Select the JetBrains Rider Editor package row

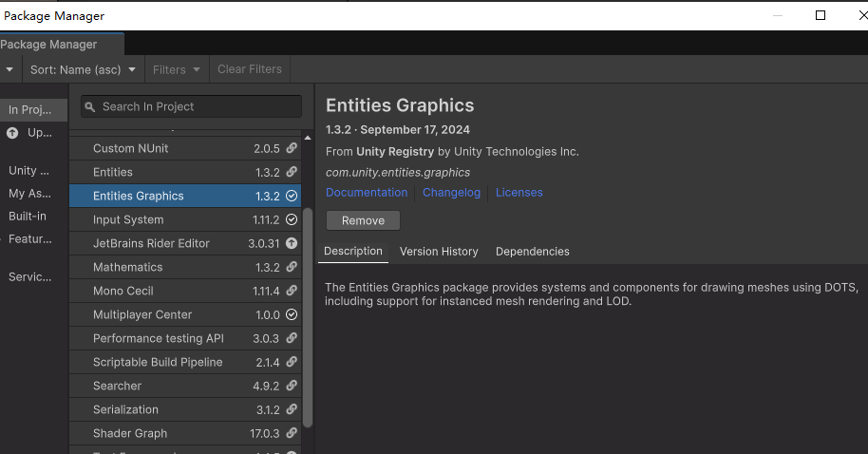[x=185, y=243]
